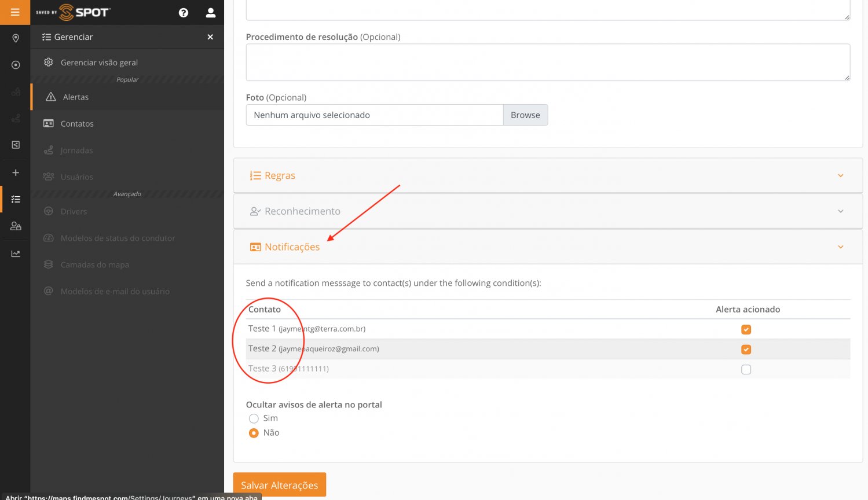This screenshot has width=868, height=500.
Task: Click the Salvar Alterações button
Action: (279, 485)
